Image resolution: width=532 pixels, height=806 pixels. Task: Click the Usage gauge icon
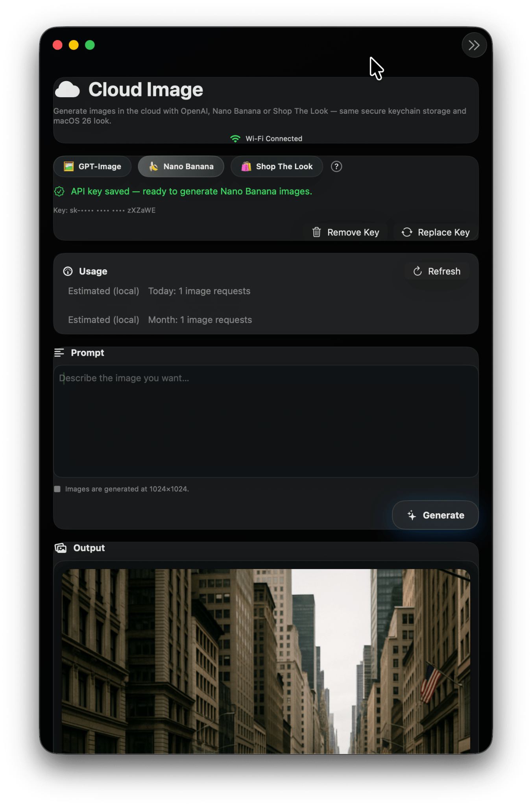(68, 271)
